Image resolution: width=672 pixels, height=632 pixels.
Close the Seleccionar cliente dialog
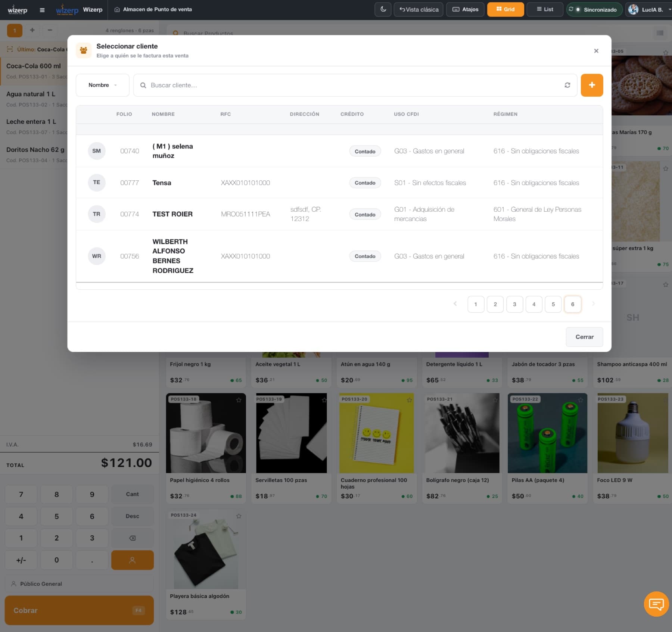(596, 51)
